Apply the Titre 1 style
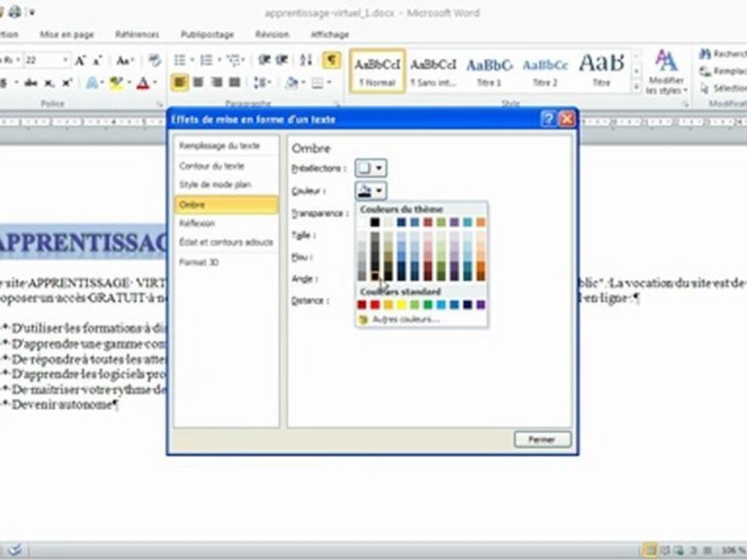Image resolution: width=747 pixels, height=560 pixels. point(489,71)
